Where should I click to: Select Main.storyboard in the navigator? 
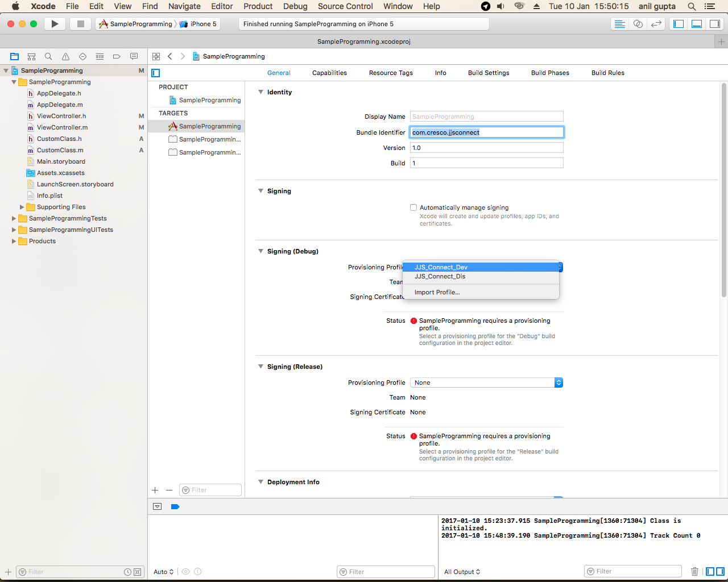[x=61, y=161]
